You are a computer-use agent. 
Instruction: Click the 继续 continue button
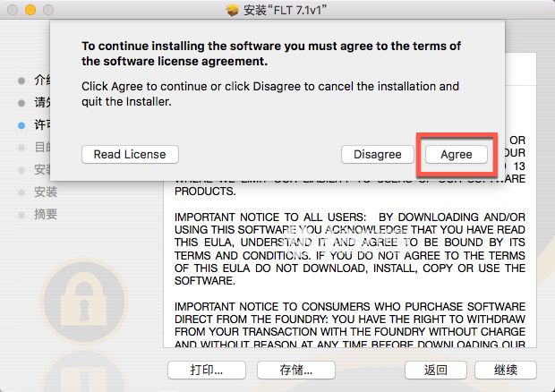click(506, 370)
